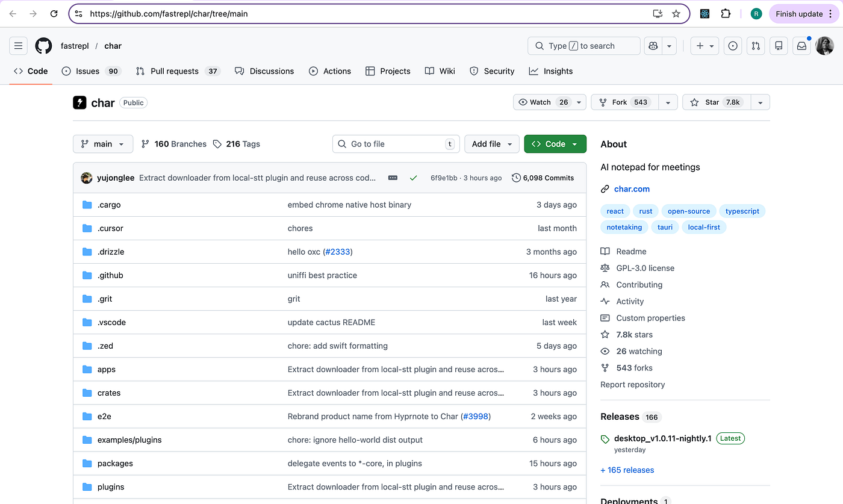
Task: Open the Add file dropdown
Action: (x=491, y=144)
